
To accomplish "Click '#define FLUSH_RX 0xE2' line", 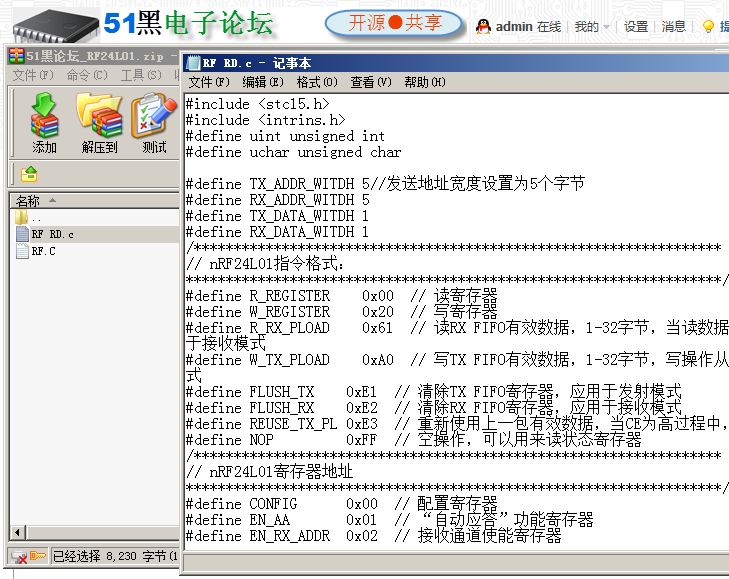I will point(434,408).
